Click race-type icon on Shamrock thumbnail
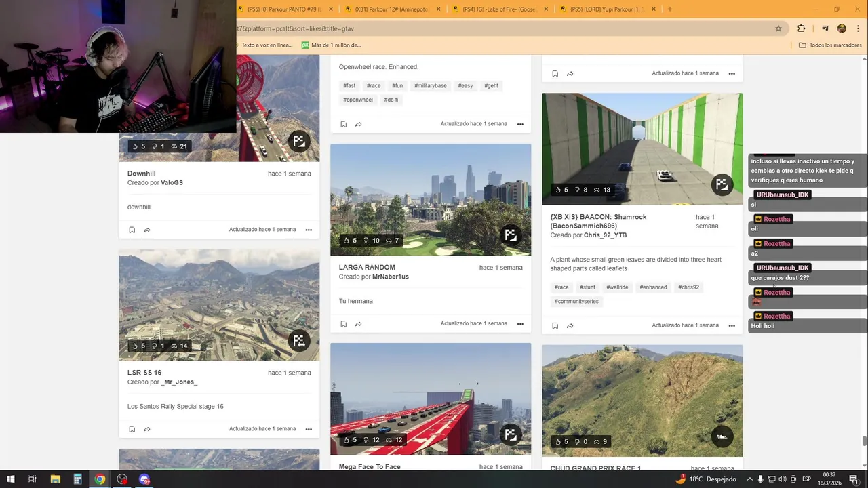 [722, 184]
